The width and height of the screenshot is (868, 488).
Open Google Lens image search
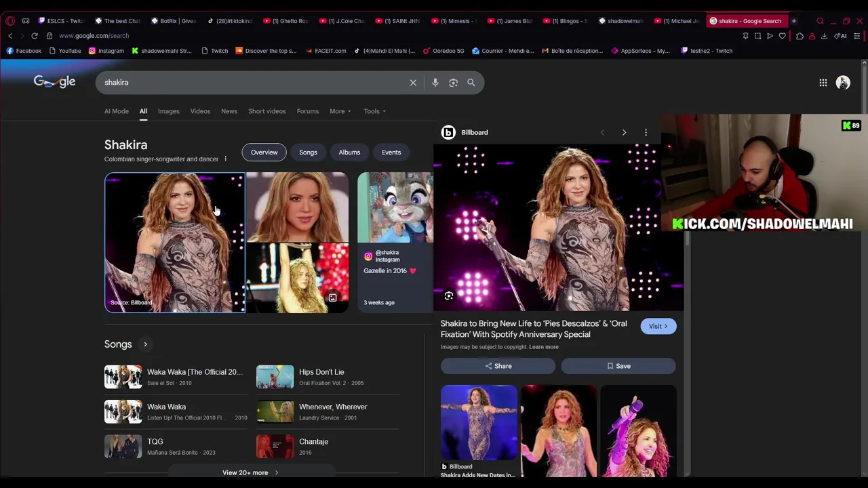453,83
